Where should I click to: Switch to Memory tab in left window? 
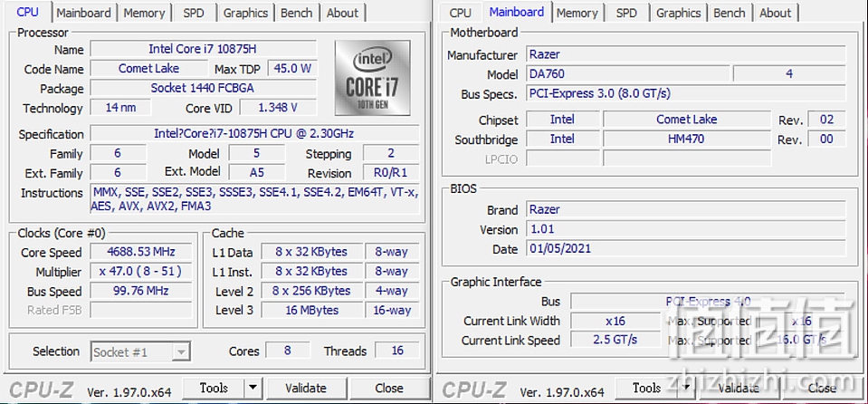coord(144,13)
